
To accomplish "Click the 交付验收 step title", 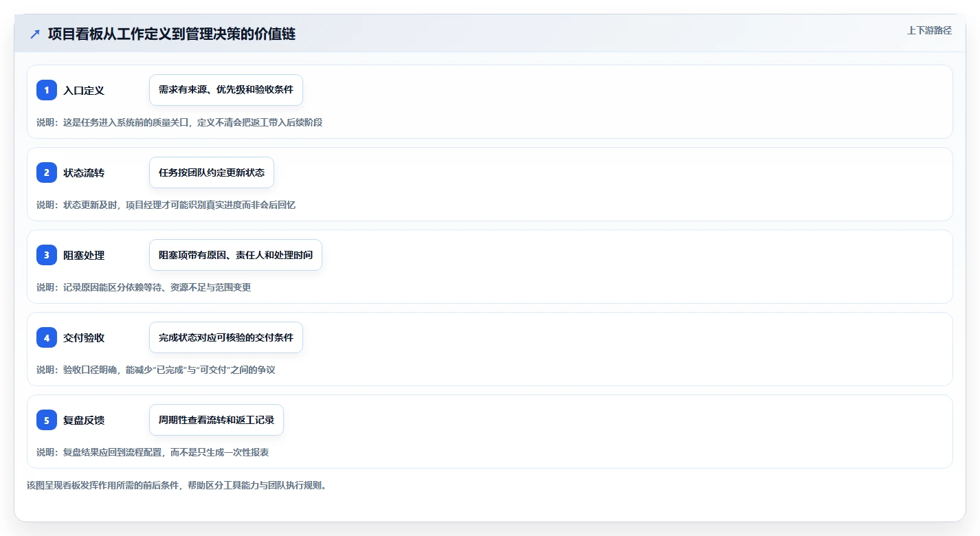I will [x=84, y=338].
